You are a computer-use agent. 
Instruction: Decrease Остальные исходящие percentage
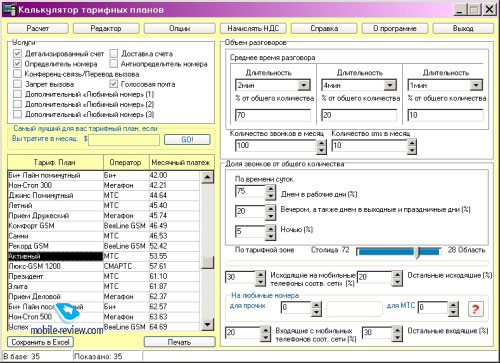coord(397,282)
